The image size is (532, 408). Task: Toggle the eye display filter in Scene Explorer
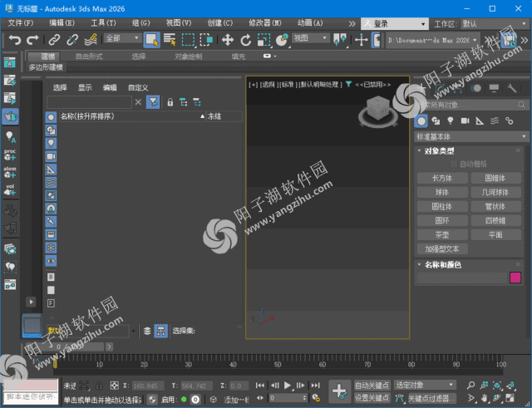click(51, 261)
